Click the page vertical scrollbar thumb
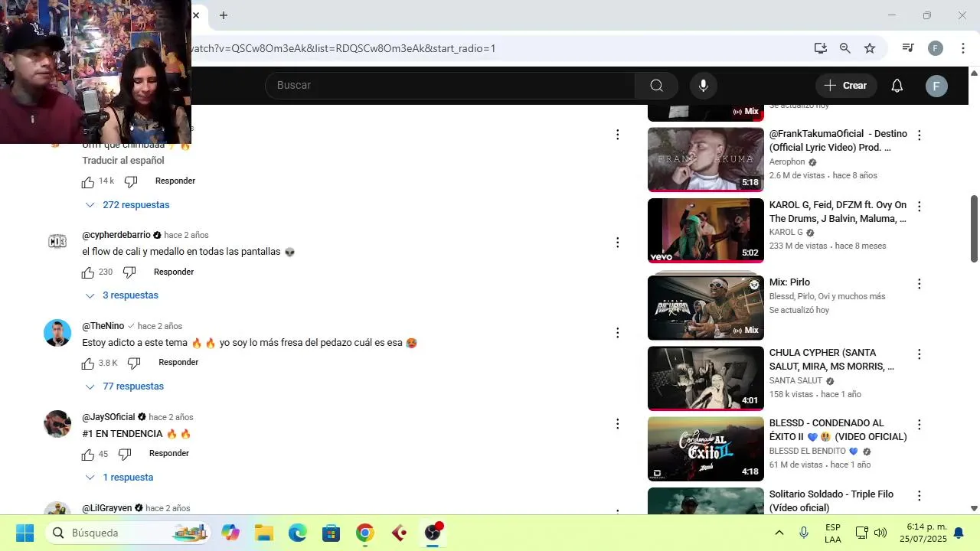 pos(974,229)
